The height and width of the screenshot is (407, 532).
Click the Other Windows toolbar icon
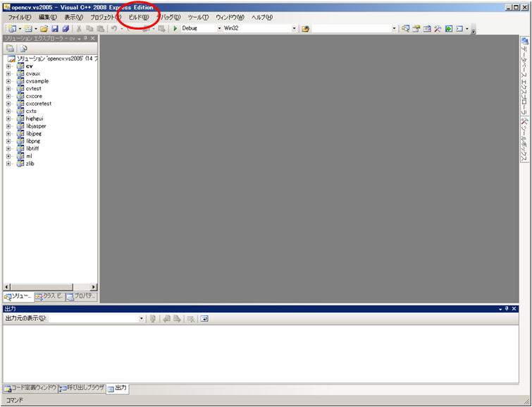click(x=459, y=29)
